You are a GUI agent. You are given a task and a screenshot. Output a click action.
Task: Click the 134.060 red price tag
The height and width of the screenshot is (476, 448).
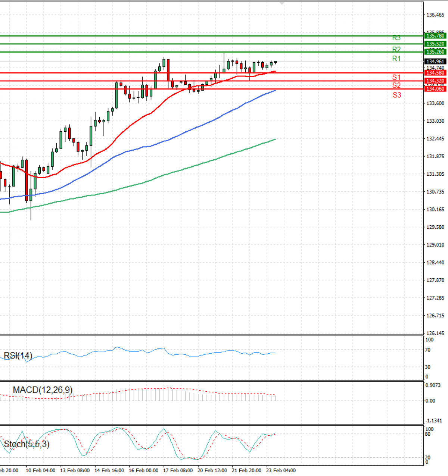coord(435,89)
